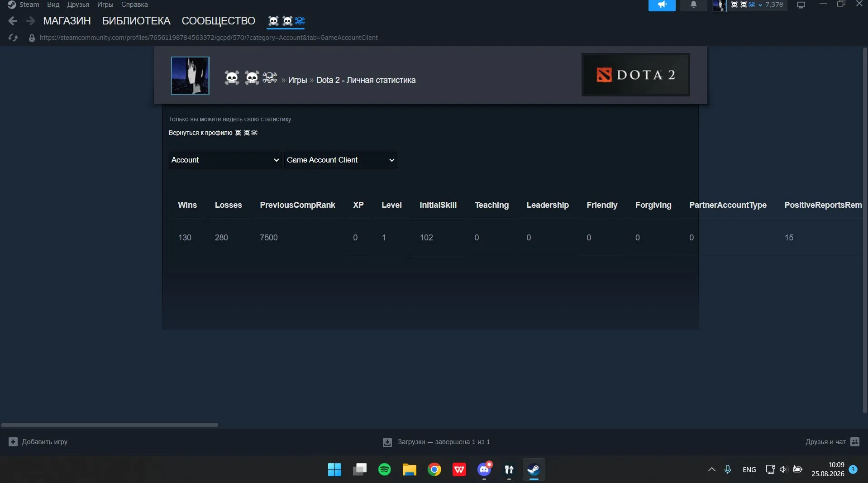This screenshot has height=483, width=868.
Task: Click the padlock icon beside the URL
Action: [32, 38]
